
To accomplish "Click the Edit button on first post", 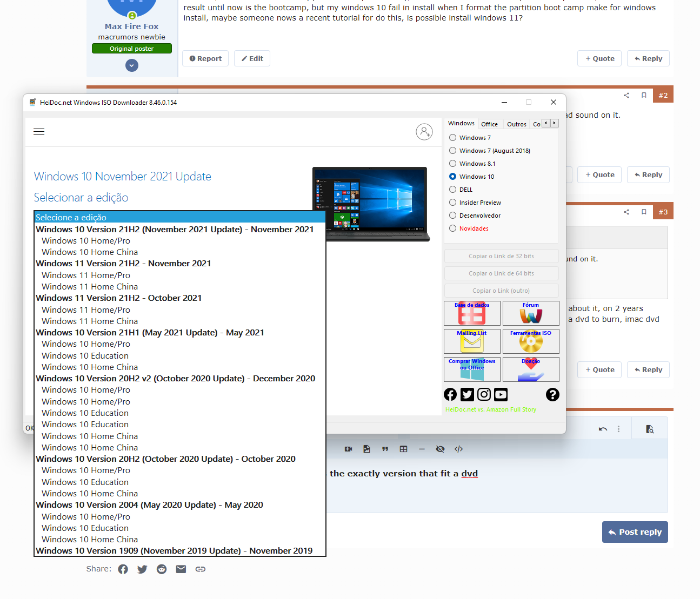I will (x=252, y=58).
